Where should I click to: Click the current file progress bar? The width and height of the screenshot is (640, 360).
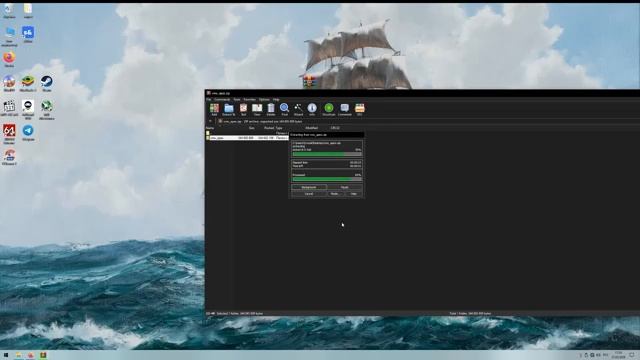pos(327,154)
